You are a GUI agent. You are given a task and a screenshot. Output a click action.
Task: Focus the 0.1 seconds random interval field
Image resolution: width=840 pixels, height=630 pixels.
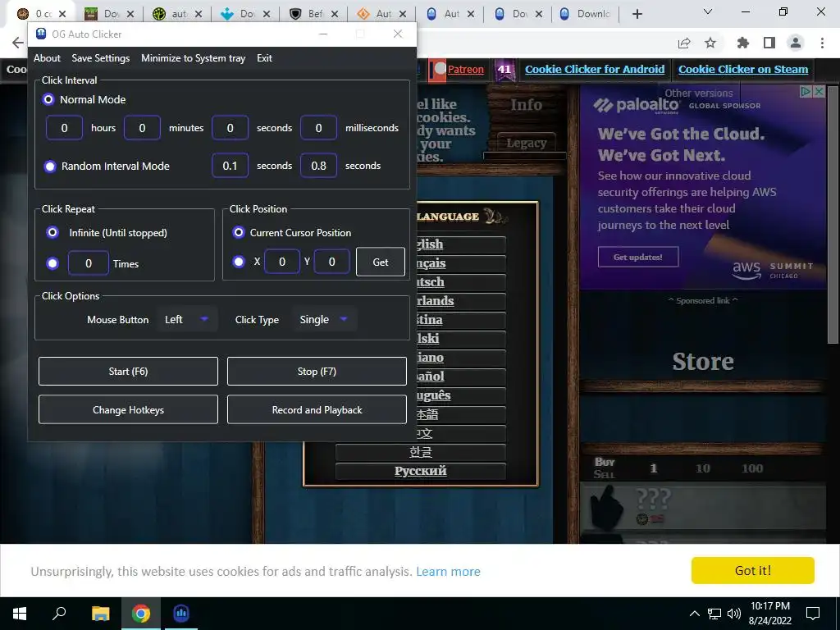pos(230,166)
